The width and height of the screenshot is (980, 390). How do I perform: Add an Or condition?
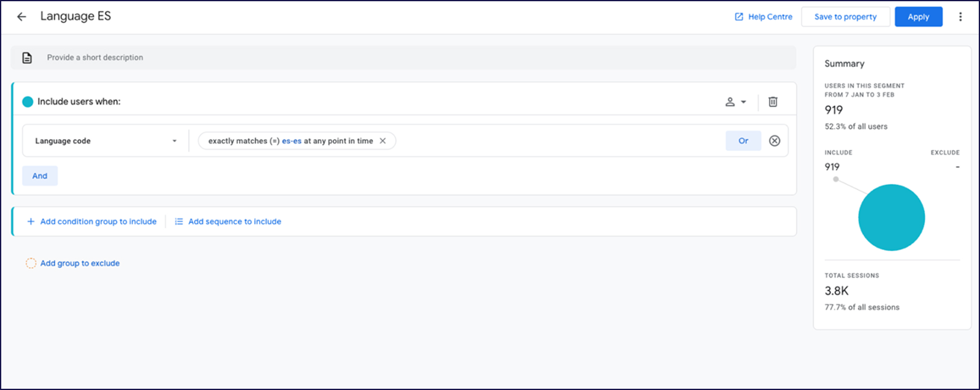tap(743, 141)
